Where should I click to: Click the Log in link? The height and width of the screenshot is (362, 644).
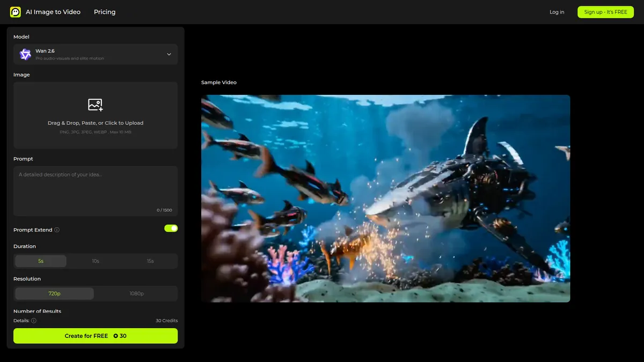557,11
